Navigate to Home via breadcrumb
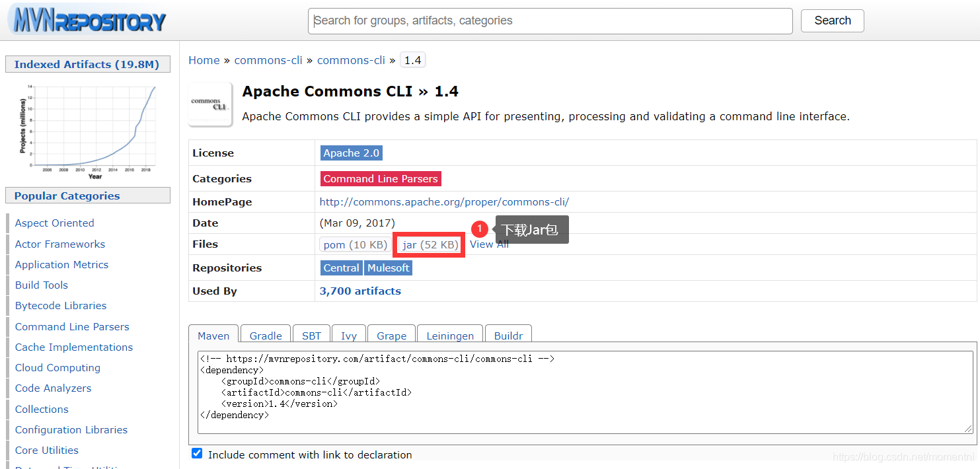Viewport: 980px width, 469px height. point(204,59)
